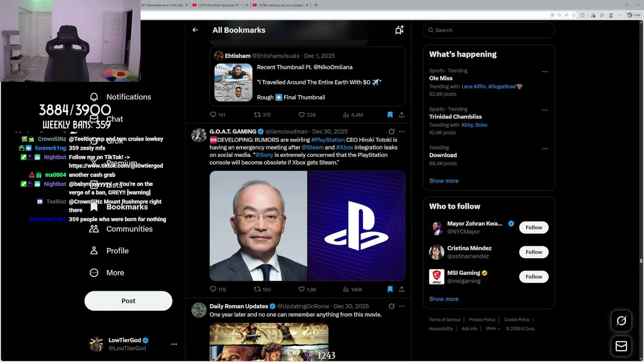Open MSI Gaming avatar in Who to follow

(437, 277)
